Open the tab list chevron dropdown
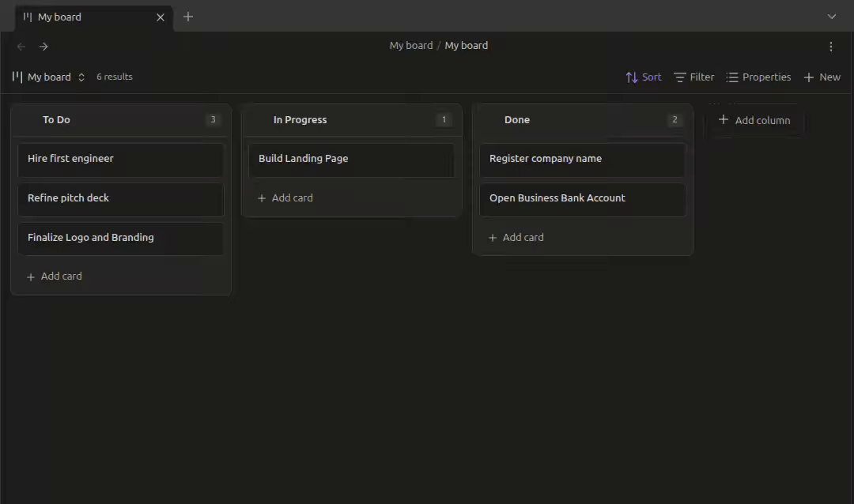Viewport: 854px width, 504px height. [x=831, y=17]
